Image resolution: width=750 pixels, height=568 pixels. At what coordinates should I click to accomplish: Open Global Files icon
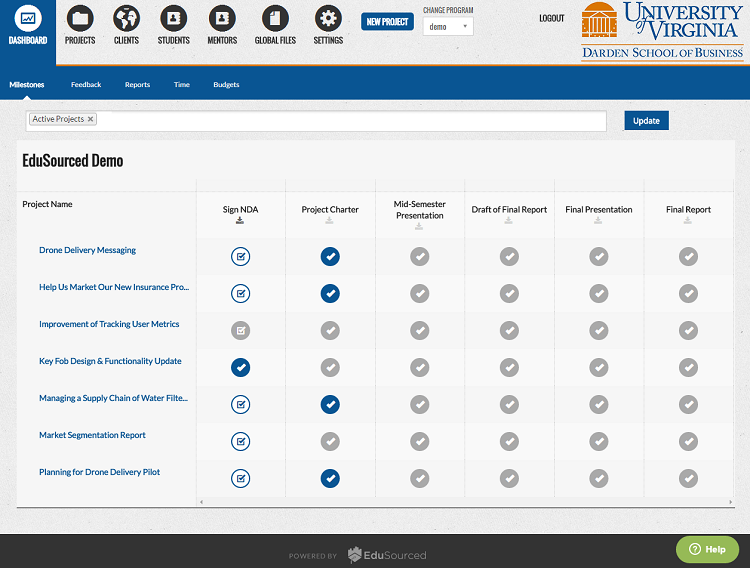pos(273,19)
